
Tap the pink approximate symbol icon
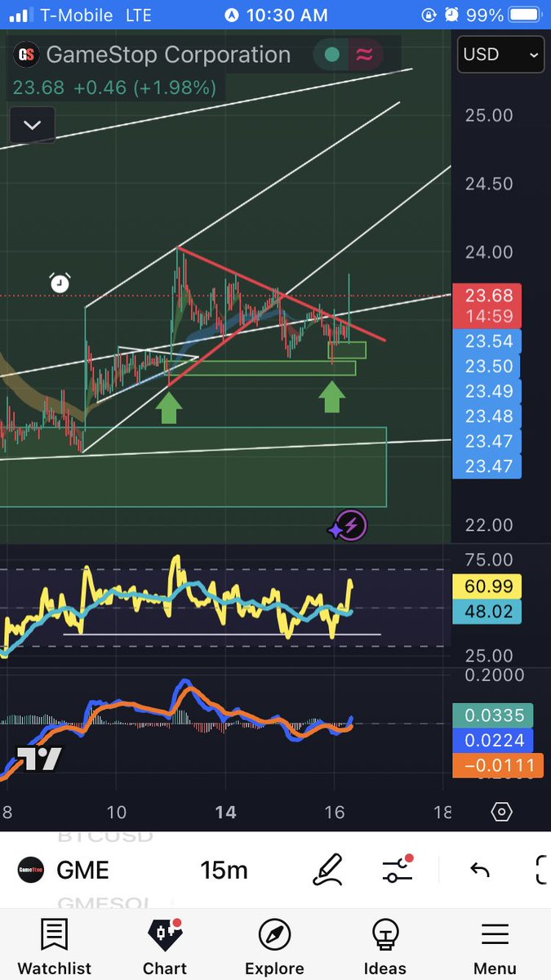362,56
